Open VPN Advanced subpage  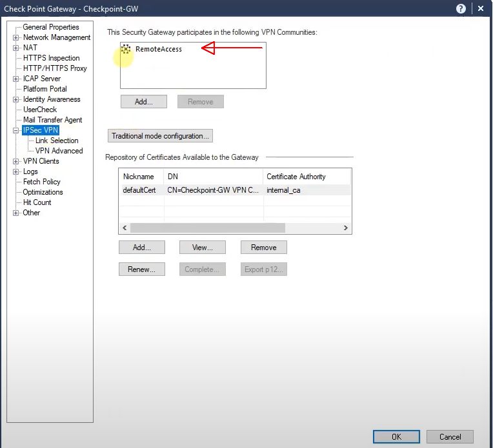tap(59, 151)
